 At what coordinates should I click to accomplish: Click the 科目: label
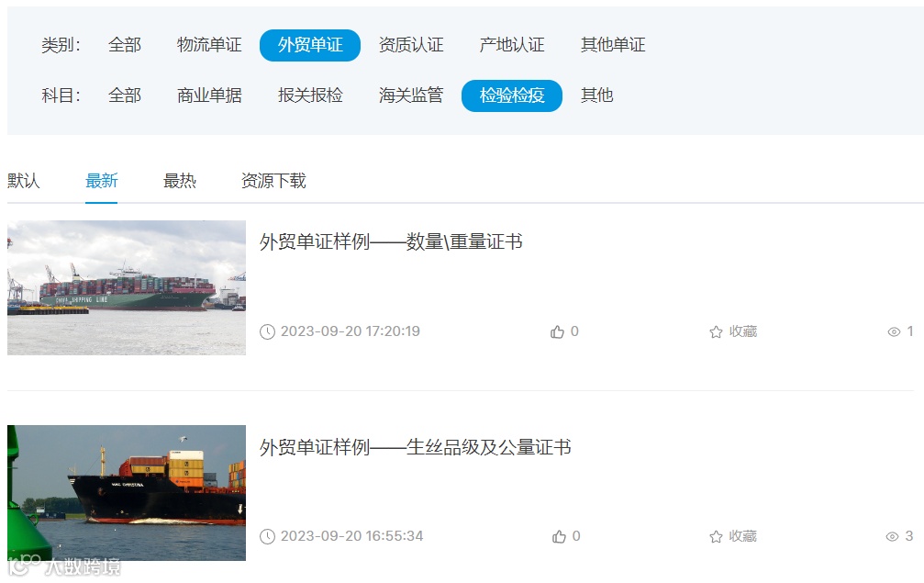click(x=61, y=95)
